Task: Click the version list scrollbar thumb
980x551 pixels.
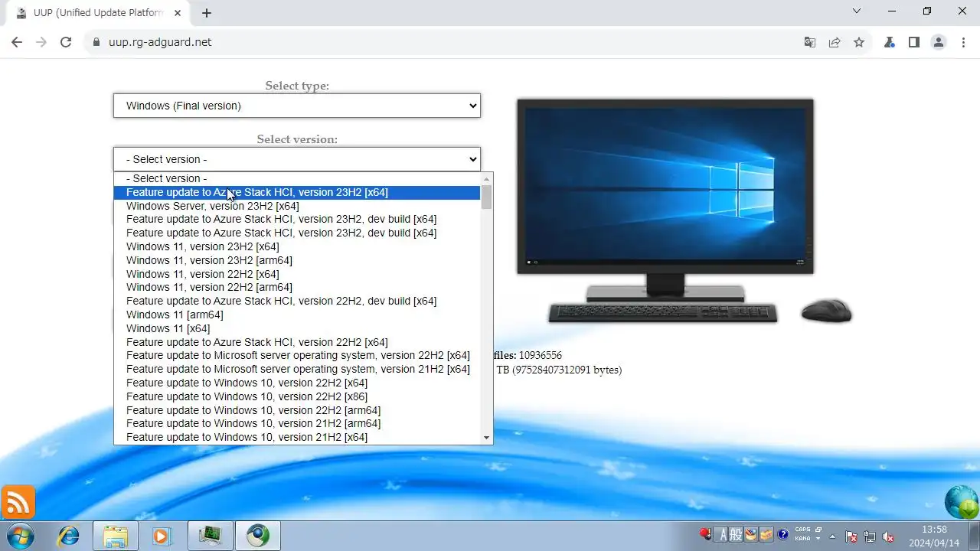Action: [486, 197]
